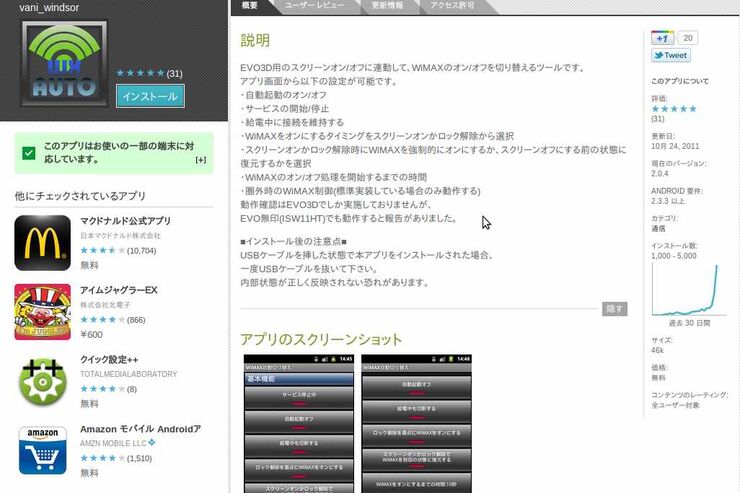This screenshot has height=493, width=740.
Task: Open the Amazon モバイル Androidア title link
Action: click(141, 429)
